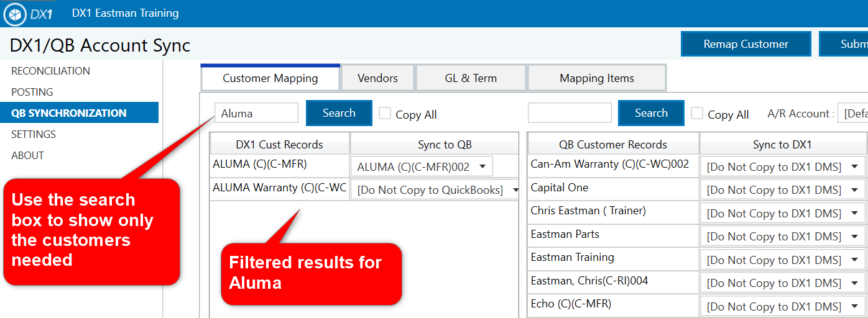Click the DX1 search field containing Aluma
Screen dimensions: 868x318
point(256,113)
